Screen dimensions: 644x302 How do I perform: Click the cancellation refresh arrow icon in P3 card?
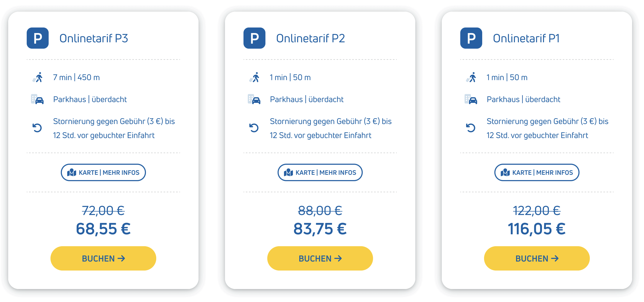(37, 128)
